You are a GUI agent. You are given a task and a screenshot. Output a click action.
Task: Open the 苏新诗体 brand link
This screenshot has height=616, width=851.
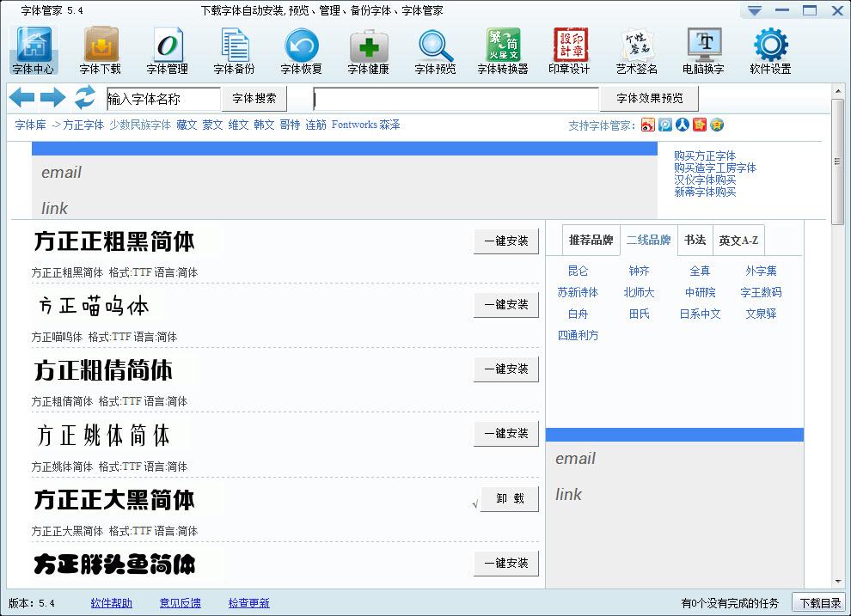(x=578, y=292)
